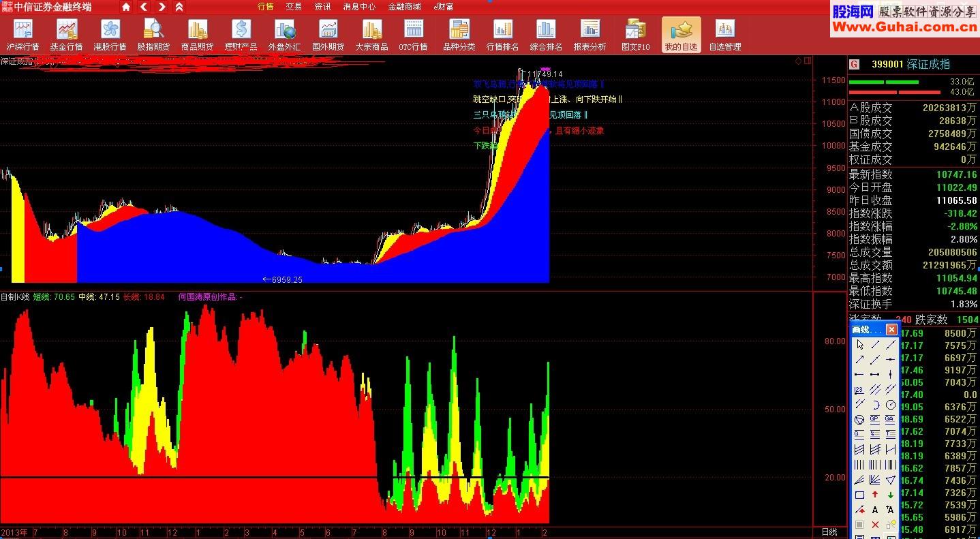Open 品种分类 category view
Image resolution: width=980 pixels, height=539 pixels.
pyautogui.click(x=459, y=34)
